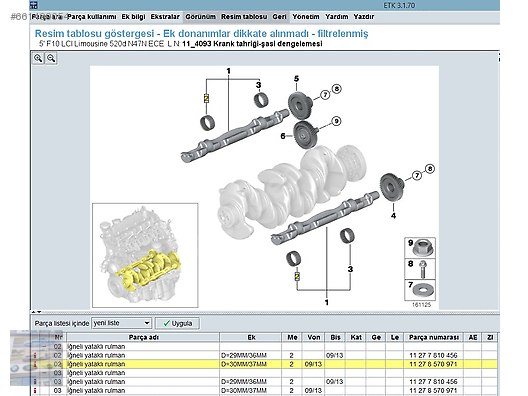Image resolution: width=528 pixels, height=396 pixels.
Task: Click the yellow part 2 label near top shaft
Action: pyautogui.click(x=206, y=98)
